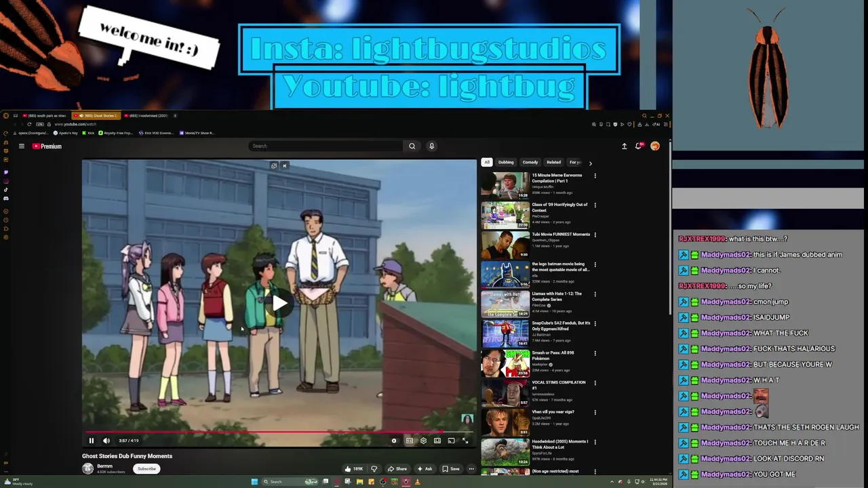
Task: Toggle the autoplay switch in player controls
Action: (394, 441)
